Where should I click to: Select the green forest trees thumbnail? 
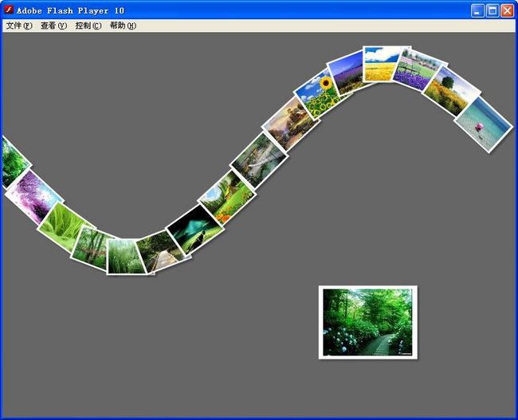(x=91, y=247)
